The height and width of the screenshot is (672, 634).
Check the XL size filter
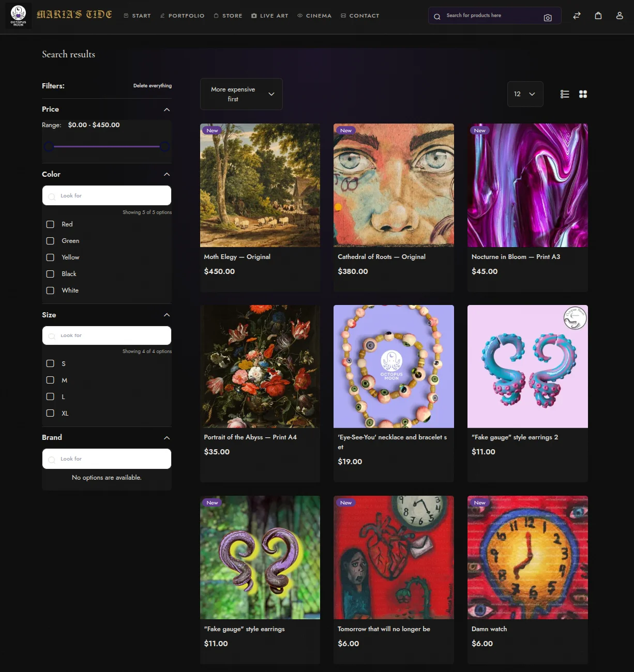pos(50,413)
